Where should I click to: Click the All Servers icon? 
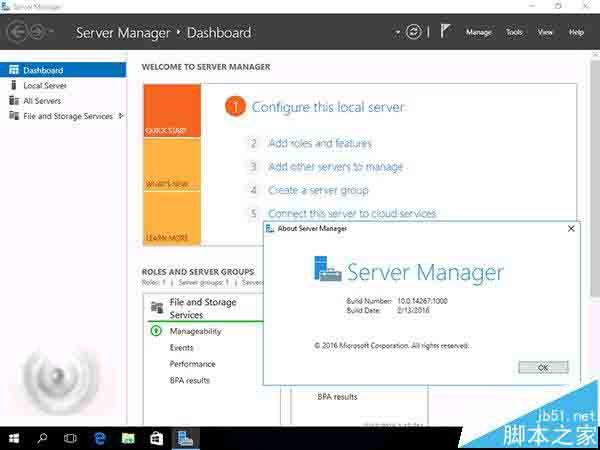(14, 101)
